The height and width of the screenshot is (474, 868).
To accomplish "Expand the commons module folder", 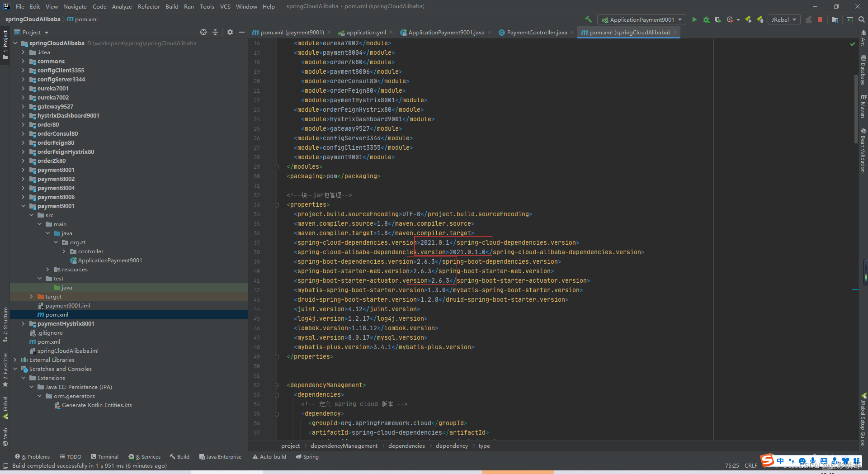I will 23,62.
